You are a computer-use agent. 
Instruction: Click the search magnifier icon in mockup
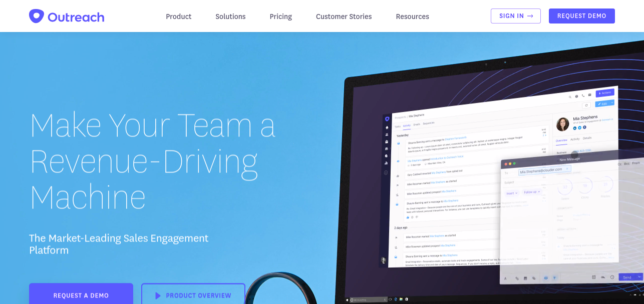pyautogui.click(x=570, y=97)
